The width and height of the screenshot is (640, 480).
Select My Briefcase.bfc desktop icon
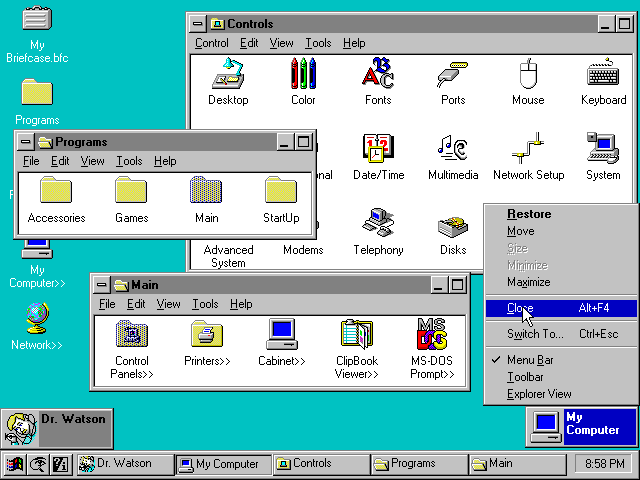(37, 18)
